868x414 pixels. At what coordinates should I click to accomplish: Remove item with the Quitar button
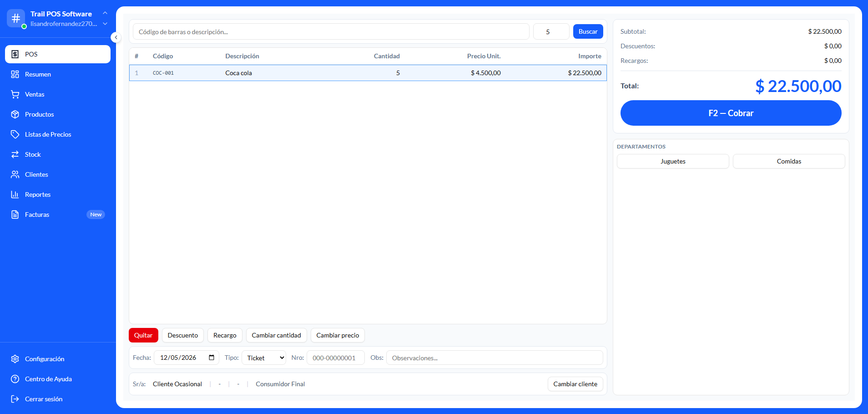(x=143, y=335)
